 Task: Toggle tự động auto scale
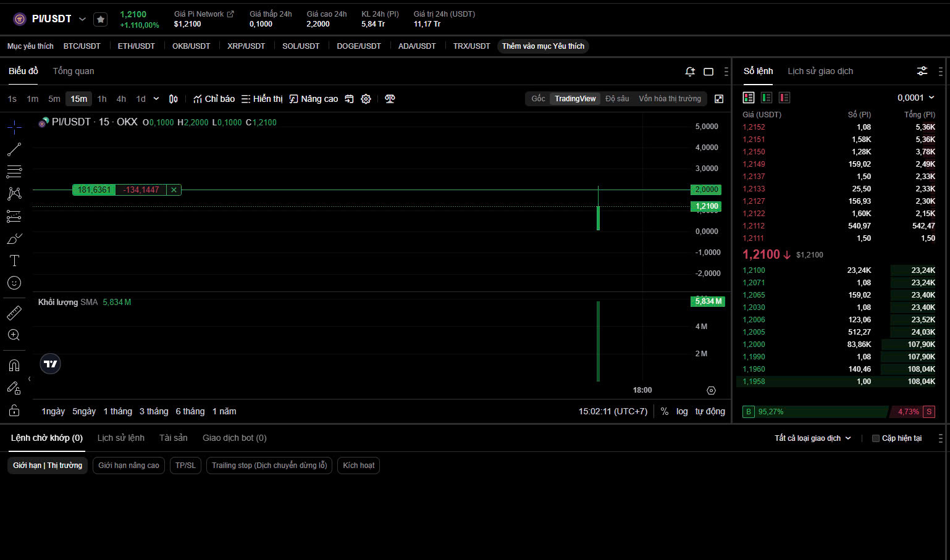[710, 411]
